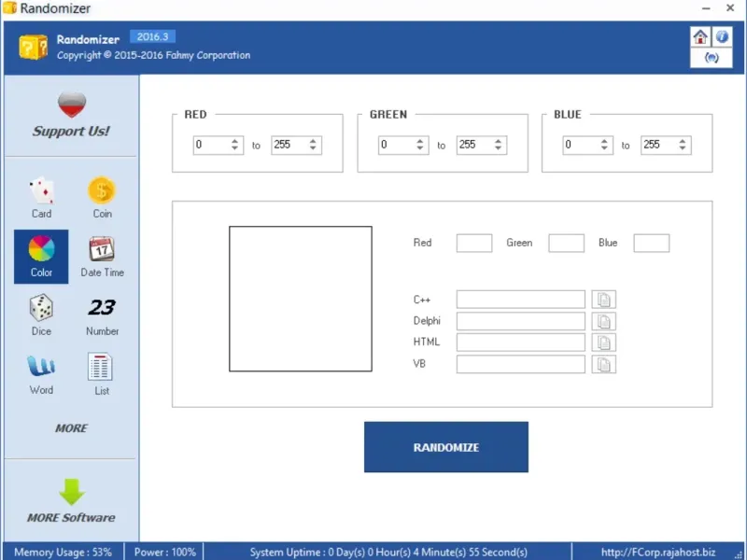Copy the HTML color code

pyautogui.click(x=603, y=343)
